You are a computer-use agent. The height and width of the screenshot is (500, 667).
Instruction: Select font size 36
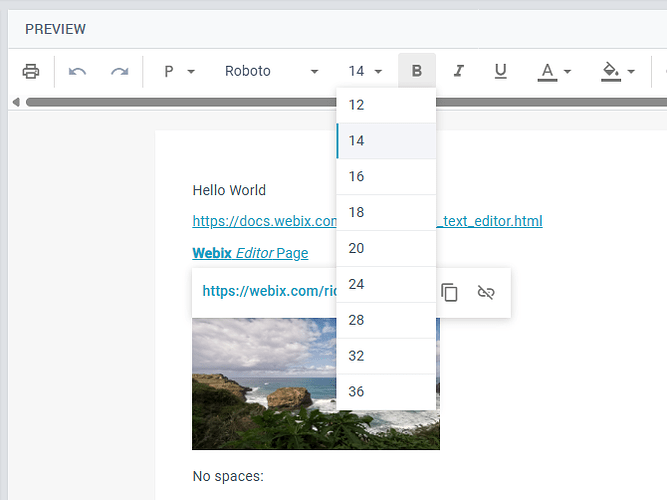pos(386,391)
